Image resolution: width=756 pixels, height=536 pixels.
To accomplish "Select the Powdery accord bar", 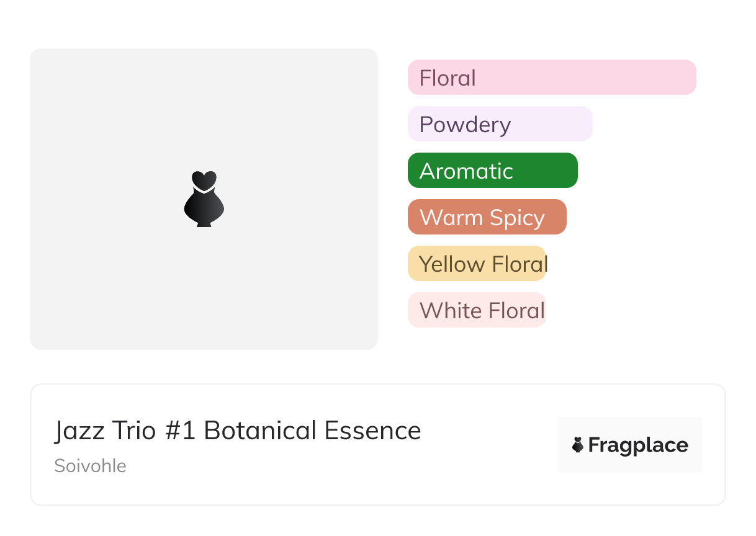I will pos(500,124).
